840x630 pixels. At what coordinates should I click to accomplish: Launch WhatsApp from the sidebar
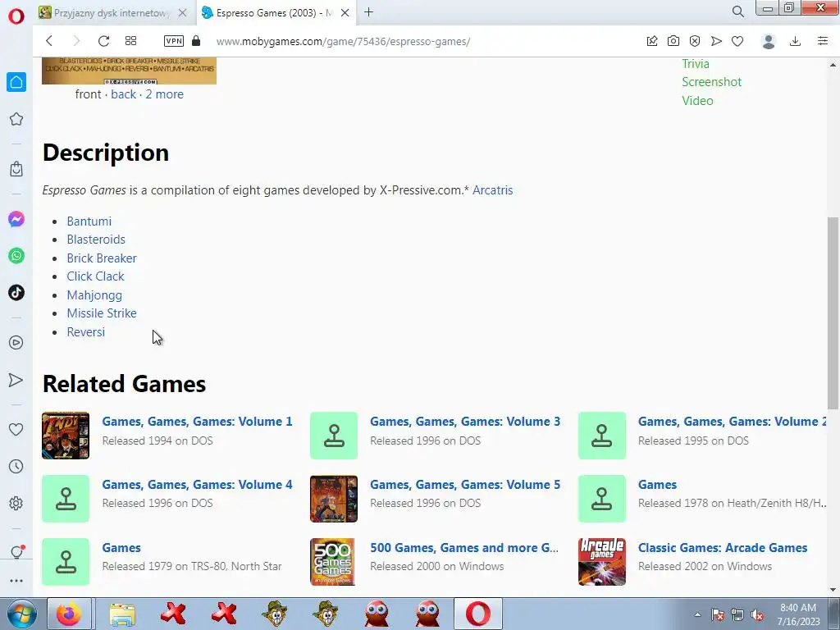tap(16, 256)
